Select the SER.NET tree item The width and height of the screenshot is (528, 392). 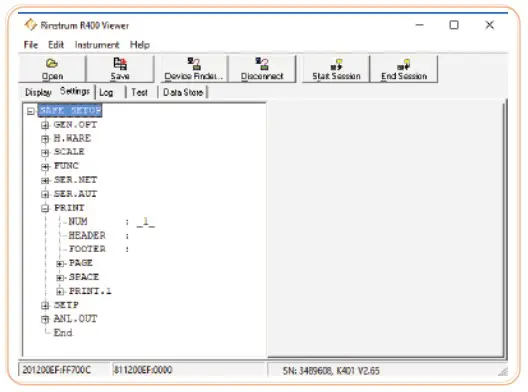coord(75,180)
